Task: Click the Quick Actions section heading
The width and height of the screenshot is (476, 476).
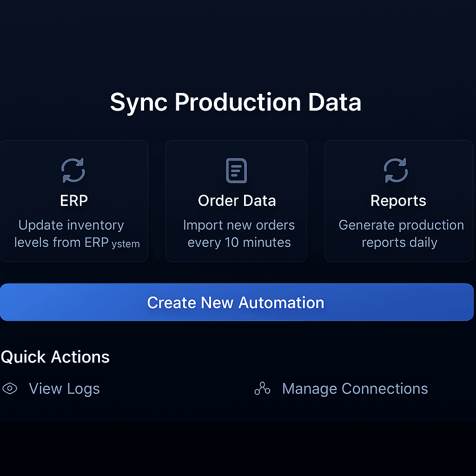Action: [55, 357]
